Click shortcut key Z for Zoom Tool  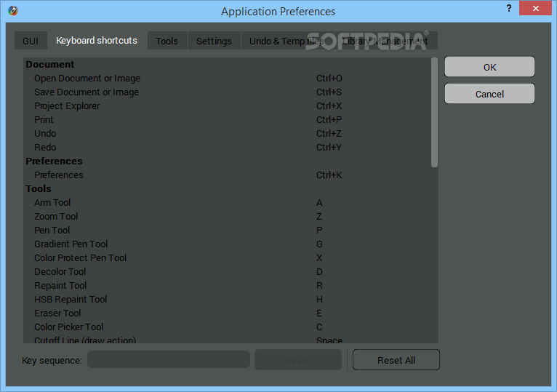[x=319, y=217]
